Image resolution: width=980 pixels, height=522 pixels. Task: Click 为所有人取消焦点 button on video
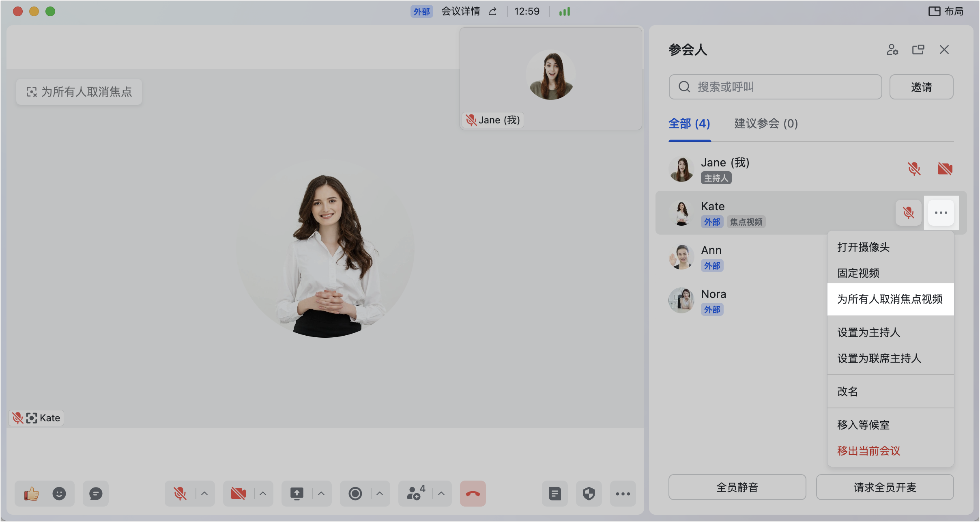(79, 92)
